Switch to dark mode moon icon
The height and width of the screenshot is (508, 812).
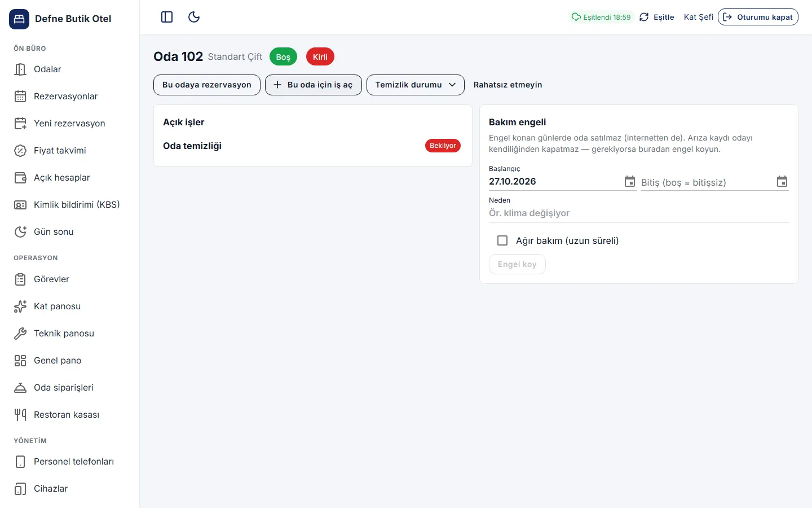(x=194, y=17)
